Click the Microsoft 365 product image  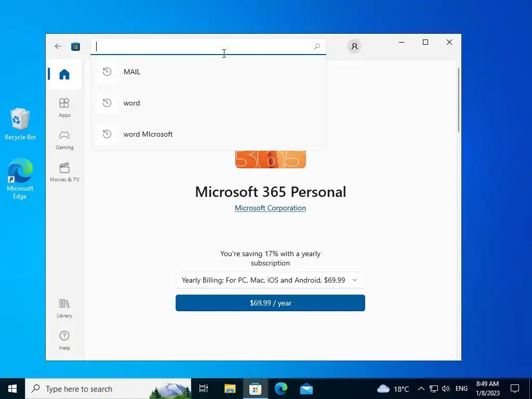pos(270,159)
